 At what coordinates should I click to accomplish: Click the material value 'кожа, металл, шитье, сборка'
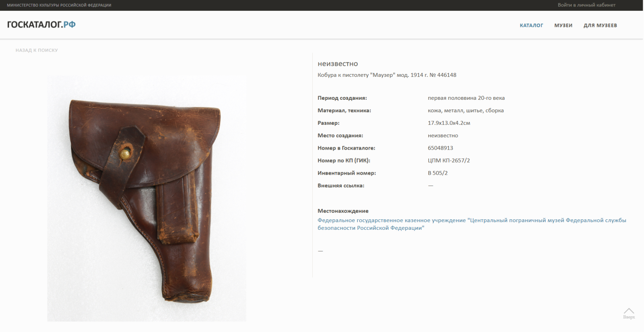pyautogui.click(x=466, y=110)
